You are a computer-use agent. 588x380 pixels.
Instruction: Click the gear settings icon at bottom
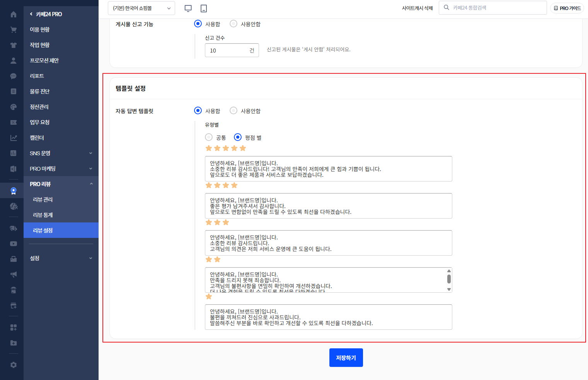[x=14, y=365]
